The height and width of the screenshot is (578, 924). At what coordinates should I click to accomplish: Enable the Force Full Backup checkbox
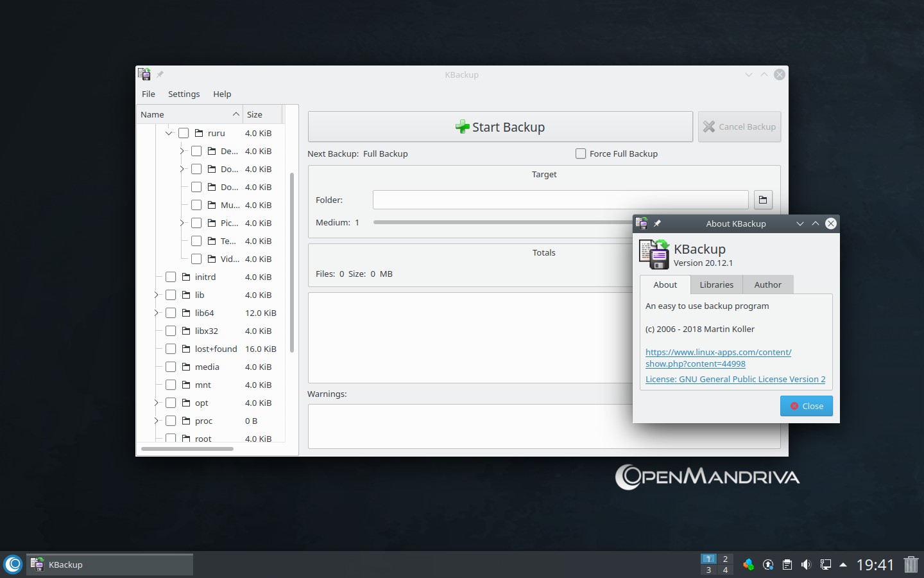click(581, 153)
